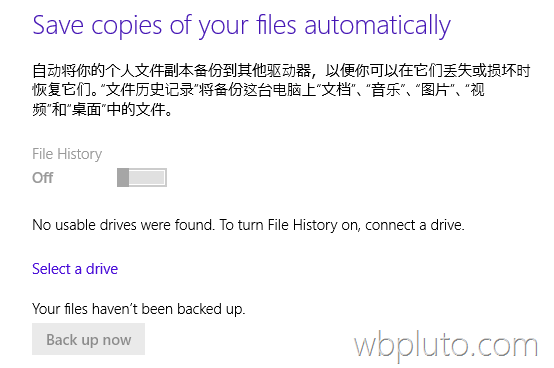
Task: Click the Off status label
Action: [x=43, y=178]
